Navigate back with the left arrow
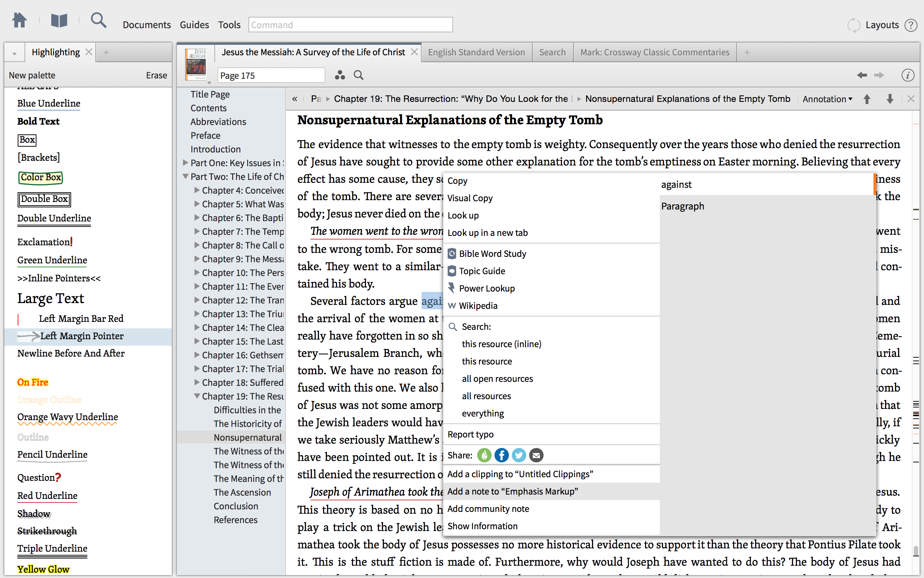Viewport: 924px width, 578px height. pyautogui.click(x=862, y=75)
